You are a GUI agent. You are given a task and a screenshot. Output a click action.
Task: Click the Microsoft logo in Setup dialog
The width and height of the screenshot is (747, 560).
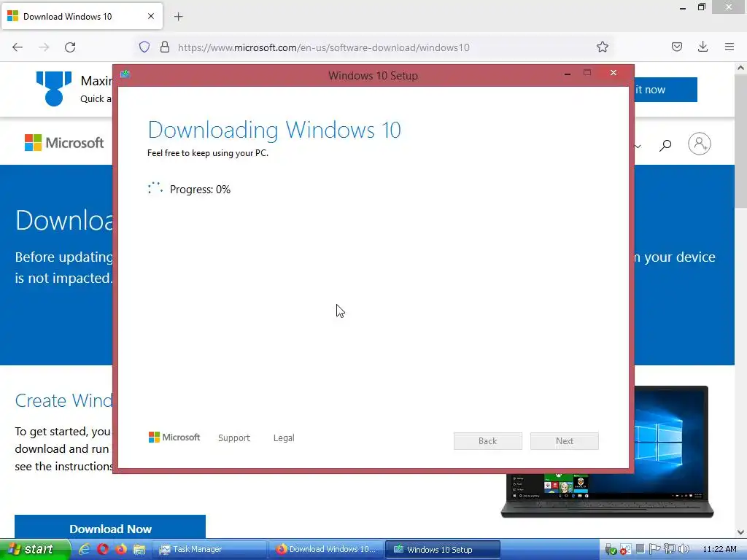click(x=174, y=437)
